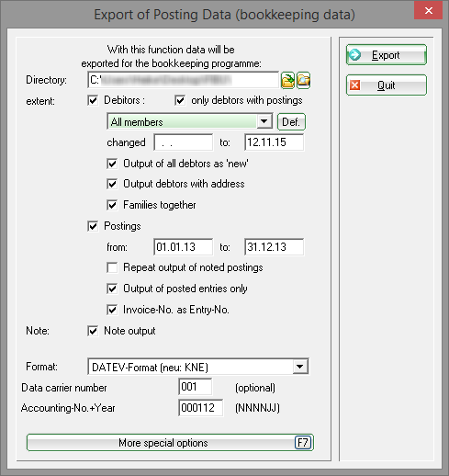Image resolution: width=449 pixels, height=476 pixels.
Task: Focus the postings from date field
Action: (x=183, y=247)
